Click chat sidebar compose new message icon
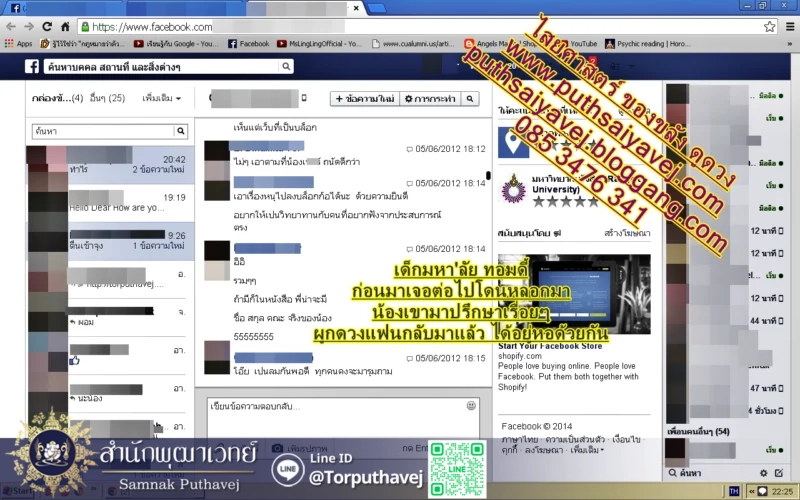Screen dimensions: 800x500 [779, 473]
